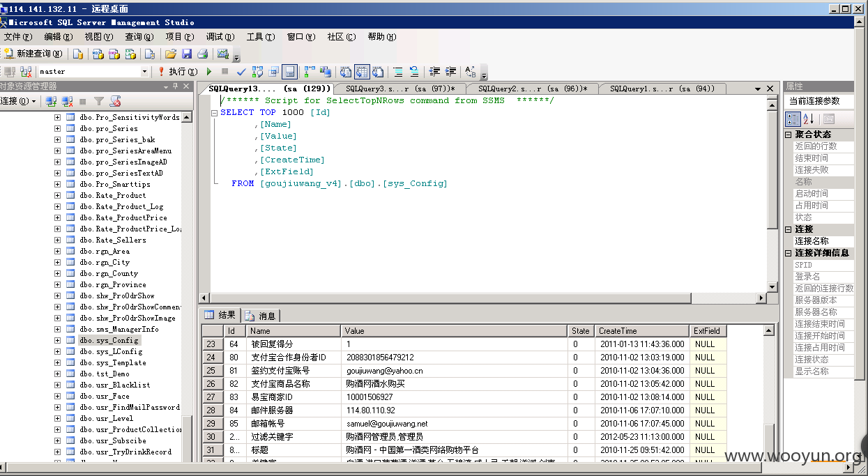Image resolution: width=868 pixels, height=476 pixels.
Task: Click the New Query (新建查询) button
Action: tap(33, 54)
